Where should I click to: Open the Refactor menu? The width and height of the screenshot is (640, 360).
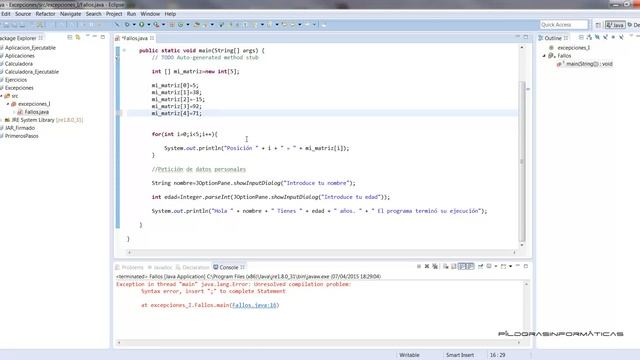(45, 14)
